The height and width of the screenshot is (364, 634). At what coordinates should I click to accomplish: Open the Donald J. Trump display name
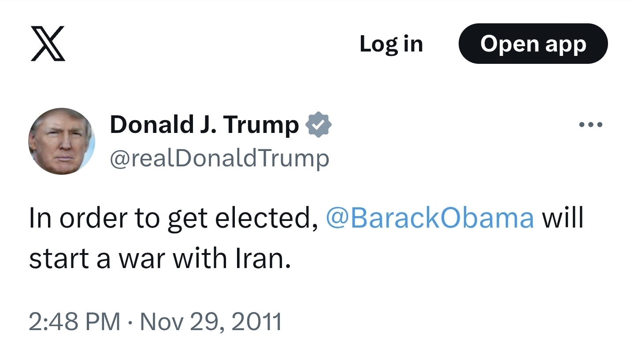tap(204, 125)
